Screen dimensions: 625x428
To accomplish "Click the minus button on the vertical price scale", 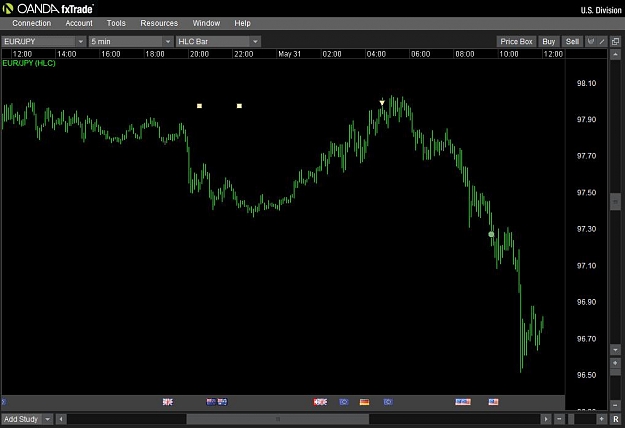I will click(615, 405).
